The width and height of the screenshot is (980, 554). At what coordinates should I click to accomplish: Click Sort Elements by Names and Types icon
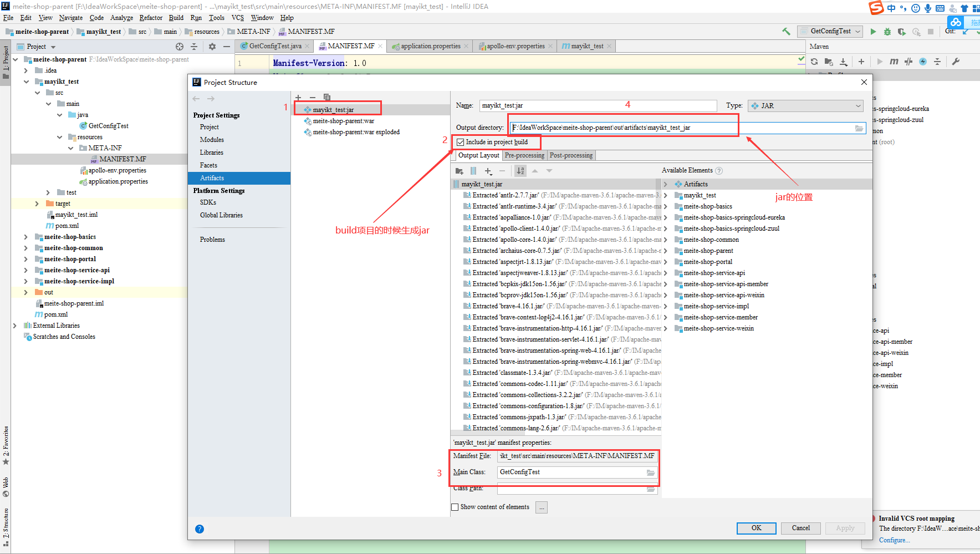pos(520,171)
